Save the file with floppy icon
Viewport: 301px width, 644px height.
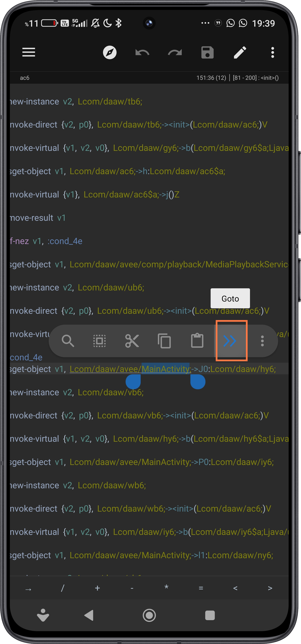(x=207, y=52)
